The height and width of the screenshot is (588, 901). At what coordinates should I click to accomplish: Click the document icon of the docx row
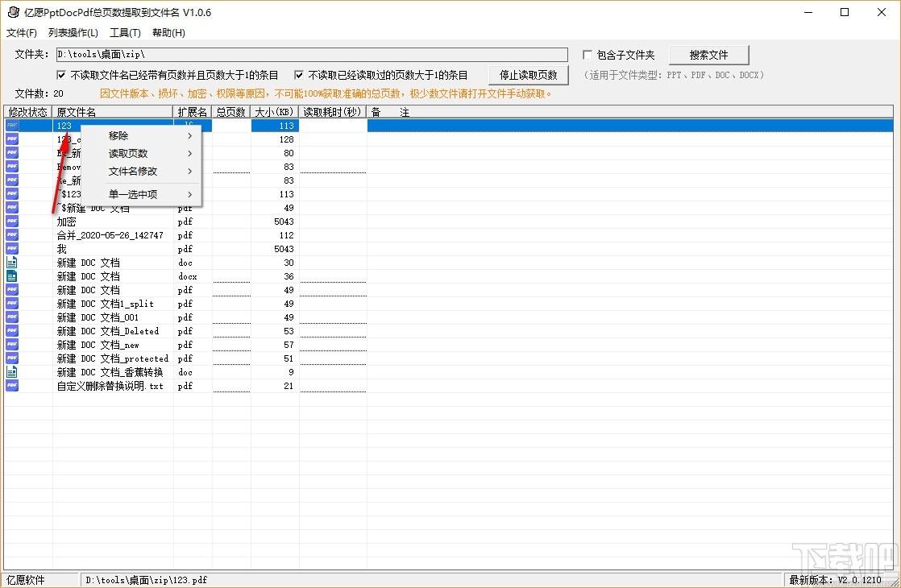(12, 276)
